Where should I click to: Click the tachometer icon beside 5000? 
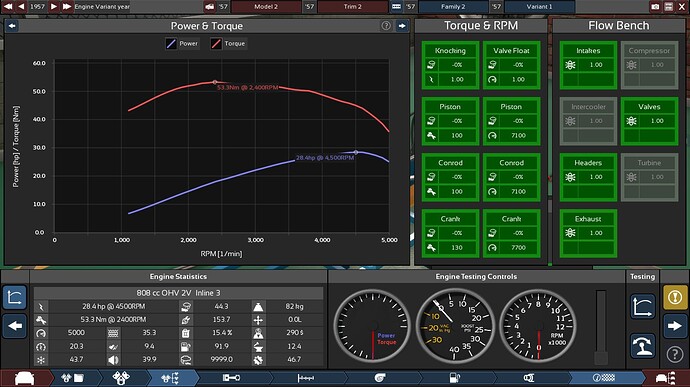[x=41, y=333]
